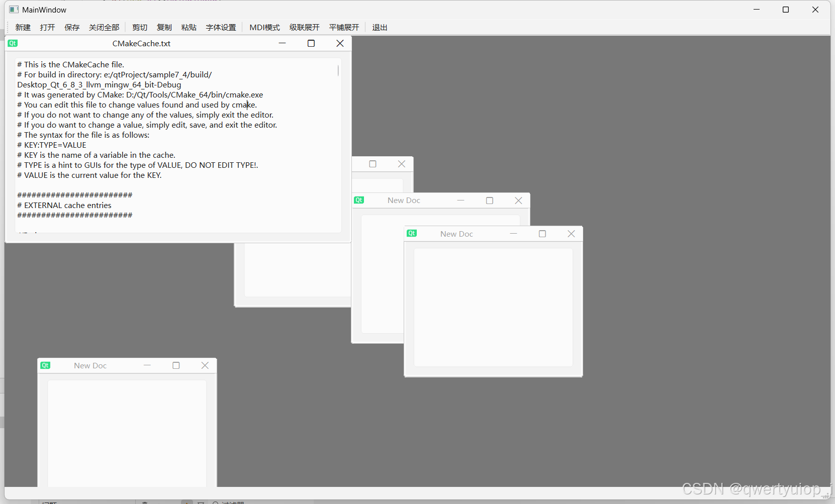Viewport: 835px width, 504px height.
Task: Open font settings with 字体设置
Action: click(221, 28)
